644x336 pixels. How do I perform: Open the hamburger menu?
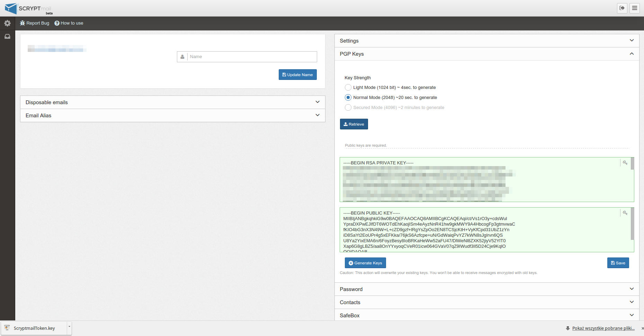point(635,8)
